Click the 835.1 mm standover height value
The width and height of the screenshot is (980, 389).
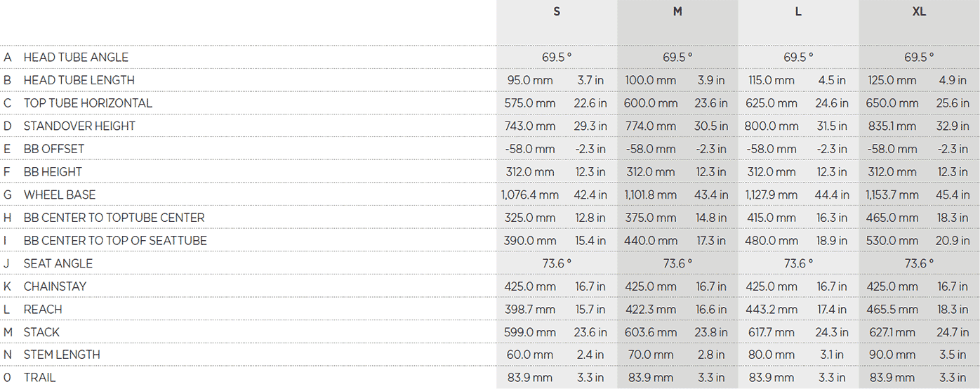pyautogui.click(x=892, y=126)
